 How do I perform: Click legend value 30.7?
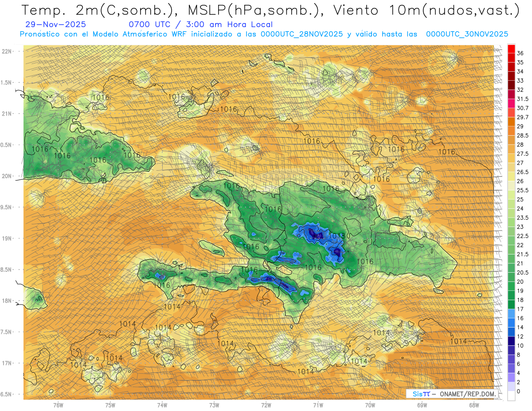click(x=523, y=108)
